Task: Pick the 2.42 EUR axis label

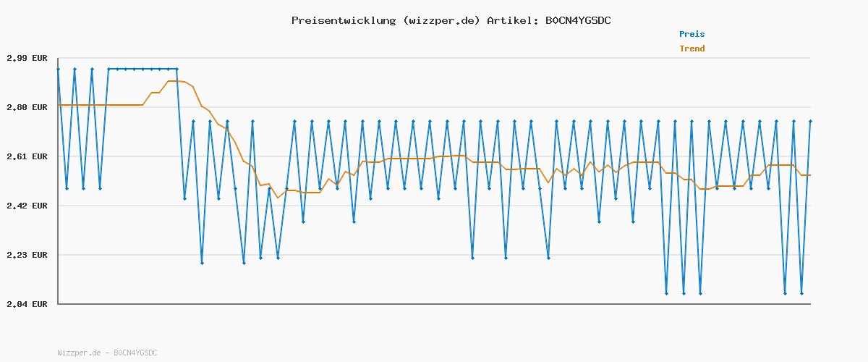Action: coord(27,206)
